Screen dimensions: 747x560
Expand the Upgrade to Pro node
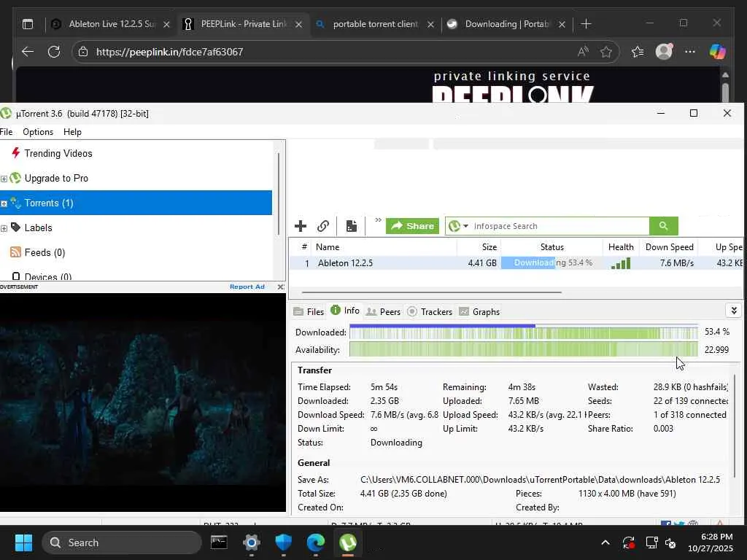coord(4,179)
